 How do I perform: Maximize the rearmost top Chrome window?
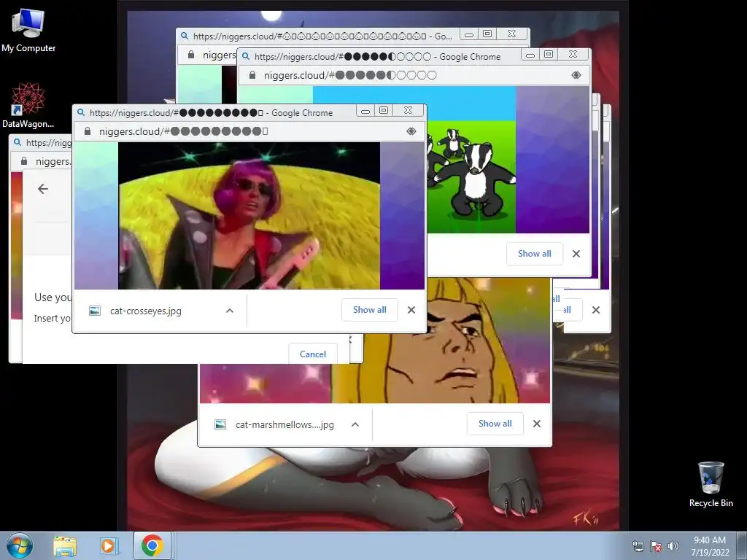pos(487,34)
